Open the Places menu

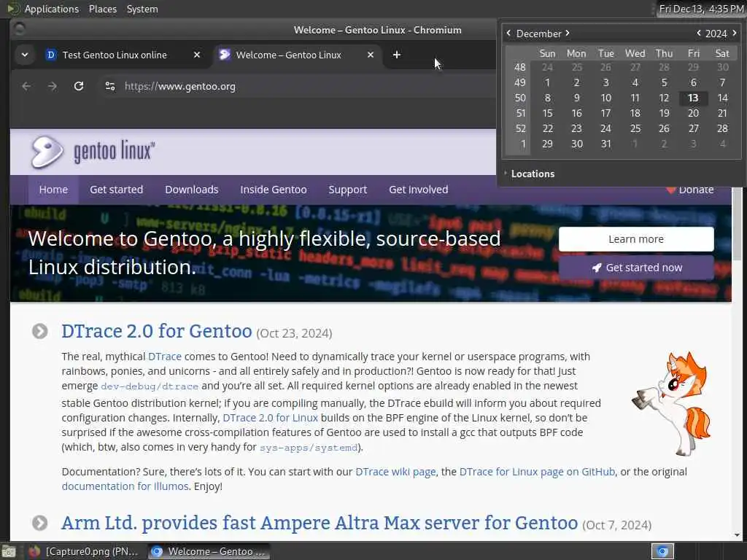coord(102,9)
